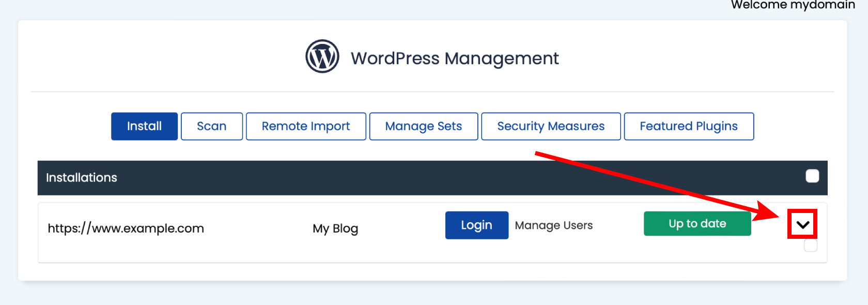
Task: Click the WordPress logo icon
Action: pyautogui.click(x=322, y=56)
